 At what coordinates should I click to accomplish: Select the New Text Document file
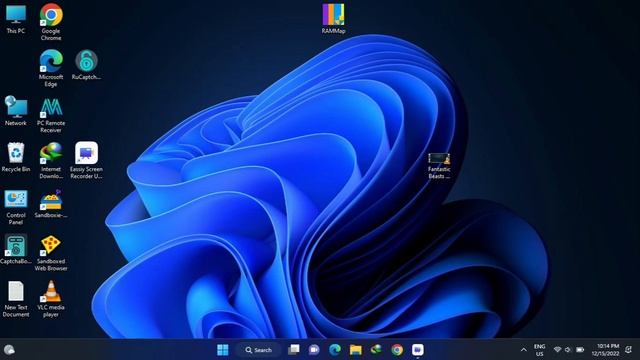(16, 299)
